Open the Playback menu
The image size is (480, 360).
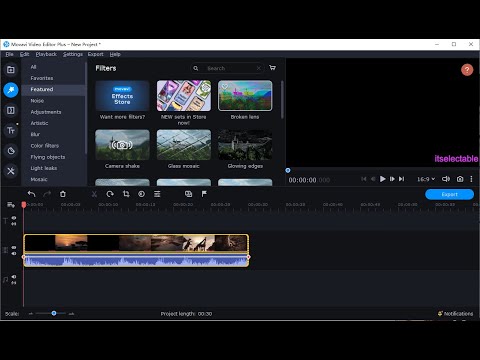(46, 54)
